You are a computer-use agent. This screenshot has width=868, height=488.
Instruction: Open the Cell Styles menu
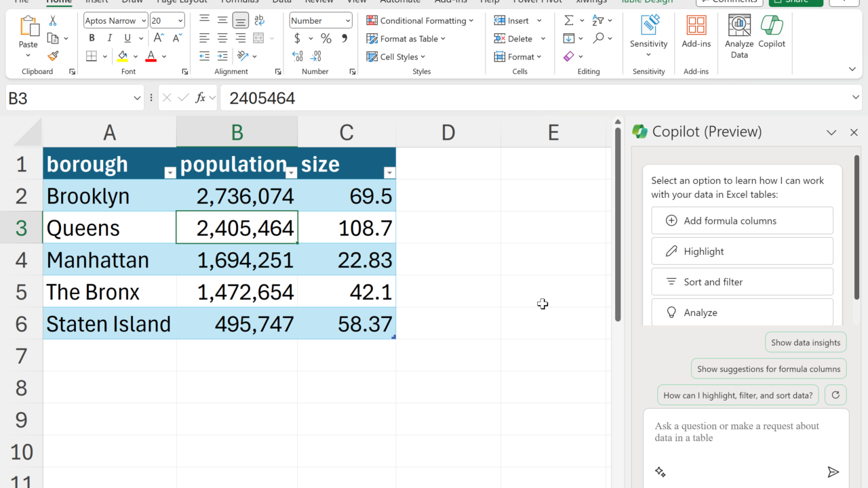[396, 57]
